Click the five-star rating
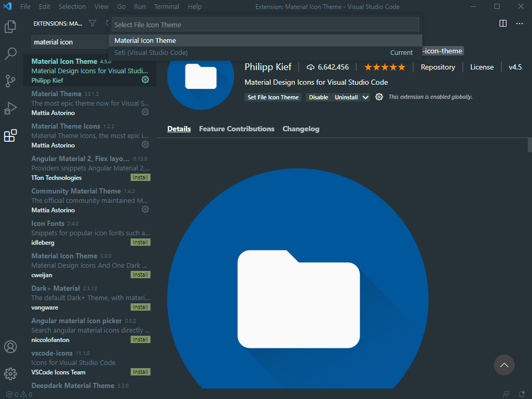Screen dimensions: 532x399 385,67
